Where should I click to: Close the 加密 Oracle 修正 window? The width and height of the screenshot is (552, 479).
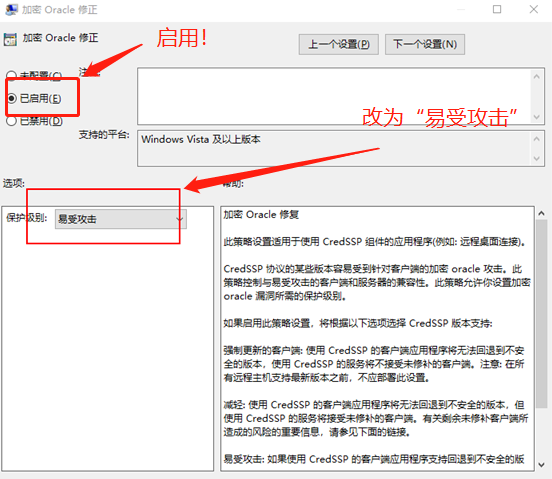point(534,9)
